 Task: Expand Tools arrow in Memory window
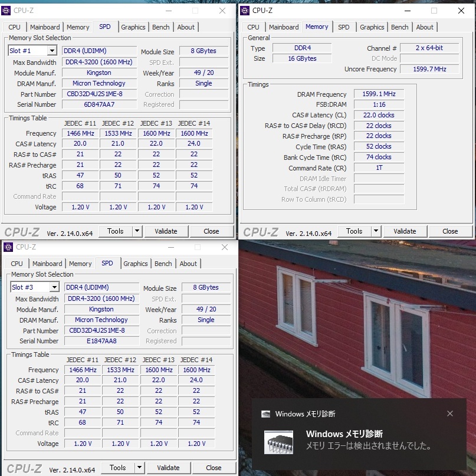[376, 231]
